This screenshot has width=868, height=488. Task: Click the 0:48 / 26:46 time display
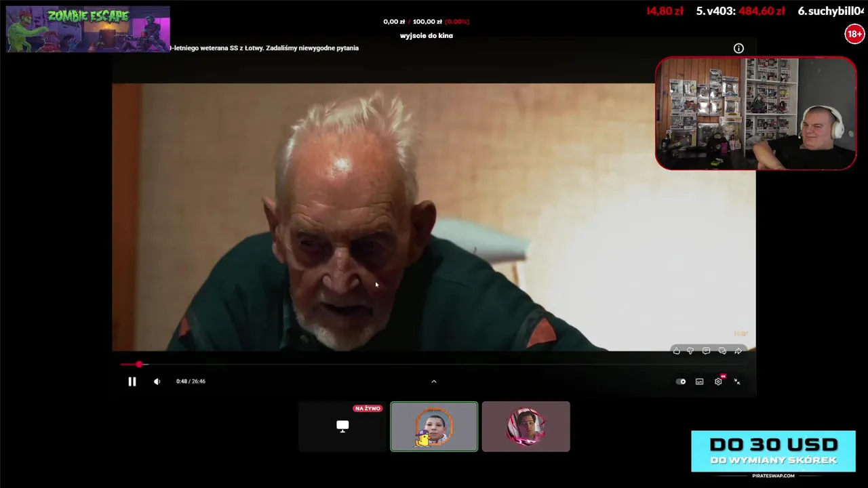pyautogui.click(x=191, y=382)
